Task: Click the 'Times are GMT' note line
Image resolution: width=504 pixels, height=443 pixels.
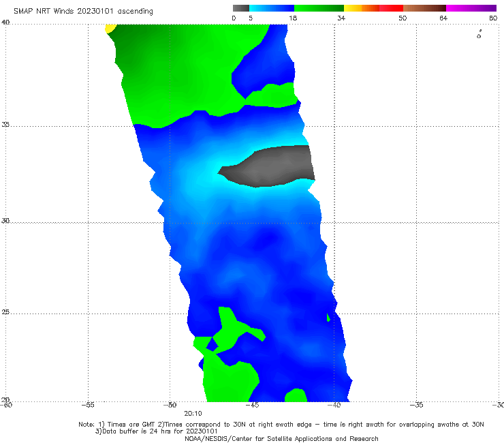Action: click(x=281, y=425)
